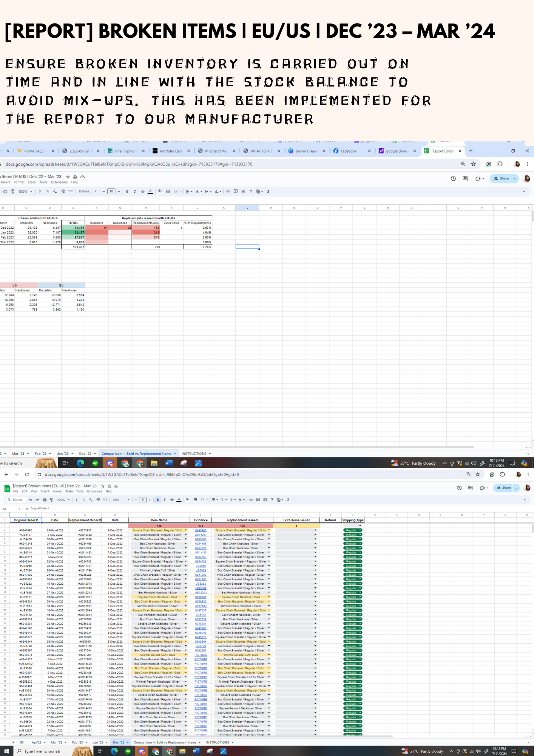Click the address bar URL in the lower browser
Screen dimensions: 534x756
142,474
